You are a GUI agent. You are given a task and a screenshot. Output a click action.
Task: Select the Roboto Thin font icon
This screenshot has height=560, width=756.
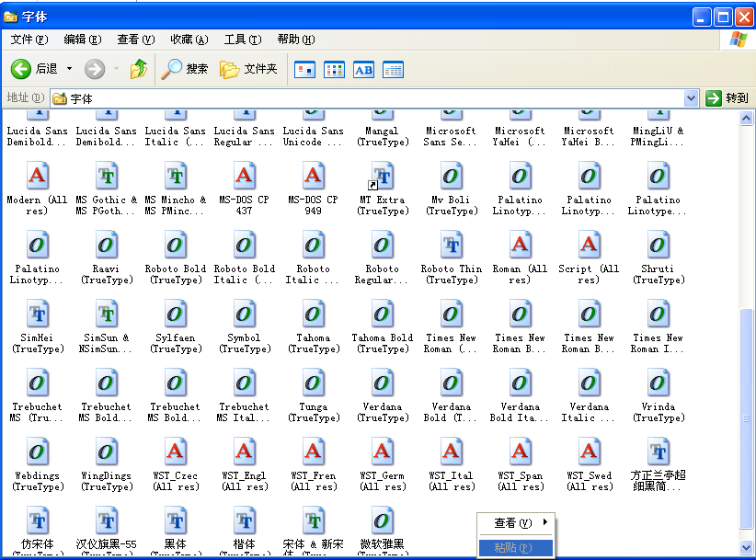[451, 246]
